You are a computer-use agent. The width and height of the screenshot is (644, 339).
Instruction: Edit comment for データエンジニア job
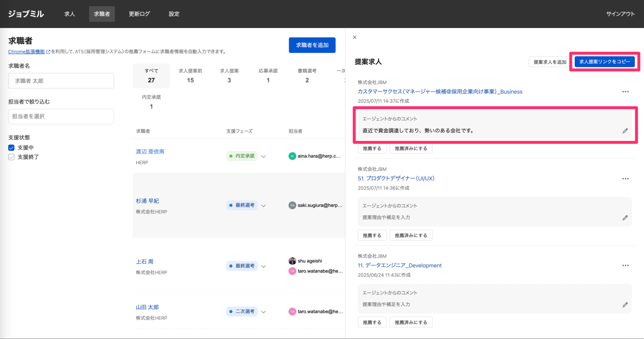coord(625,305)
